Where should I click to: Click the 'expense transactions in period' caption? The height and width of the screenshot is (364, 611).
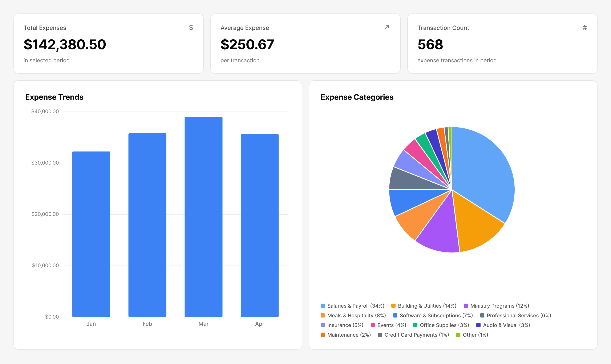click(x=457, y=60)
